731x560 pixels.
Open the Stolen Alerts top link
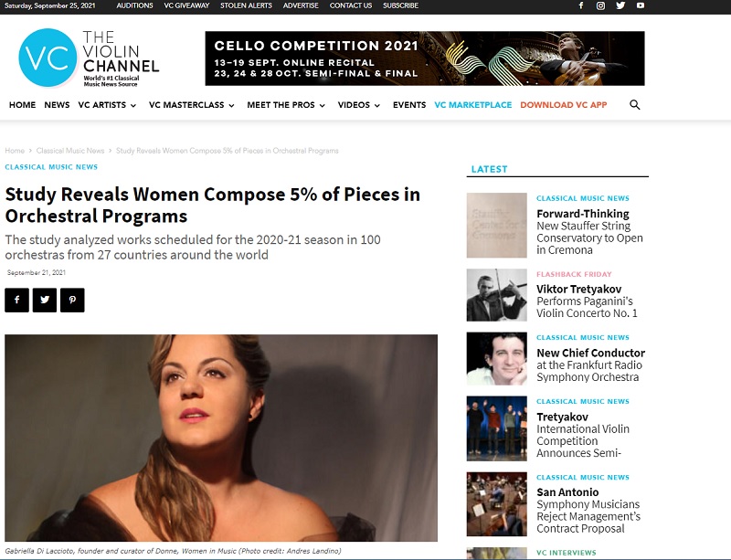tap(246, 5)
